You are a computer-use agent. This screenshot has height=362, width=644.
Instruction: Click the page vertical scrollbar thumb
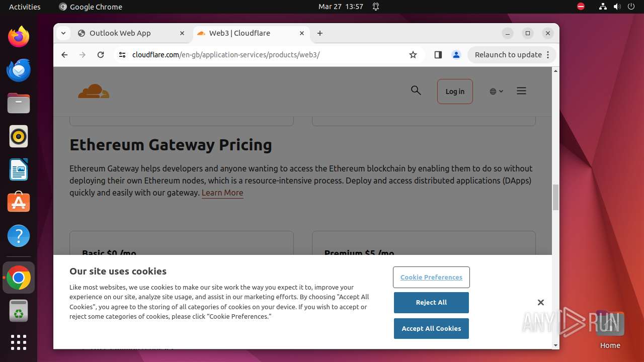pyautogui.click(x=555, y=197)
